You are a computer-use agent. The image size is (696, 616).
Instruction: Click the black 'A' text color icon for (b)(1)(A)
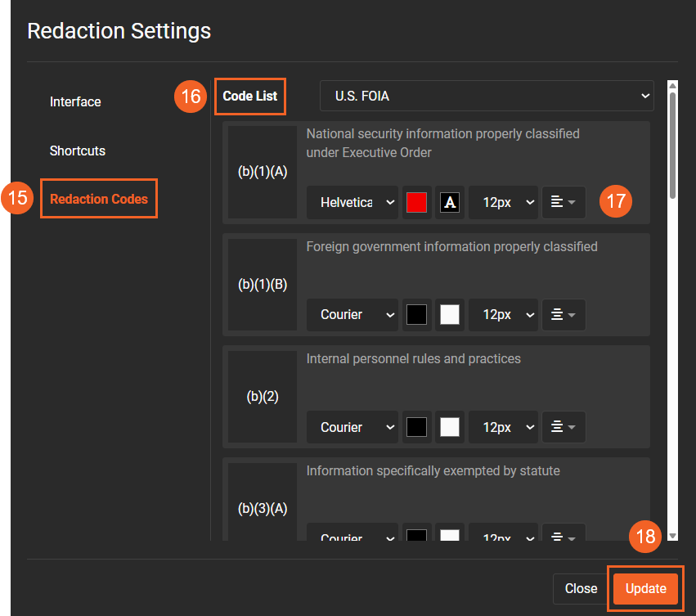[449, 201]
